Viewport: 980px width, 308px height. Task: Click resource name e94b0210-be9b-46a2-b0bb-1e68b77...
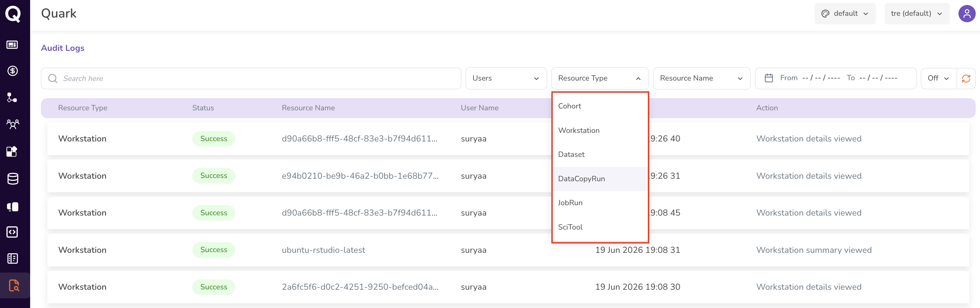360,176
